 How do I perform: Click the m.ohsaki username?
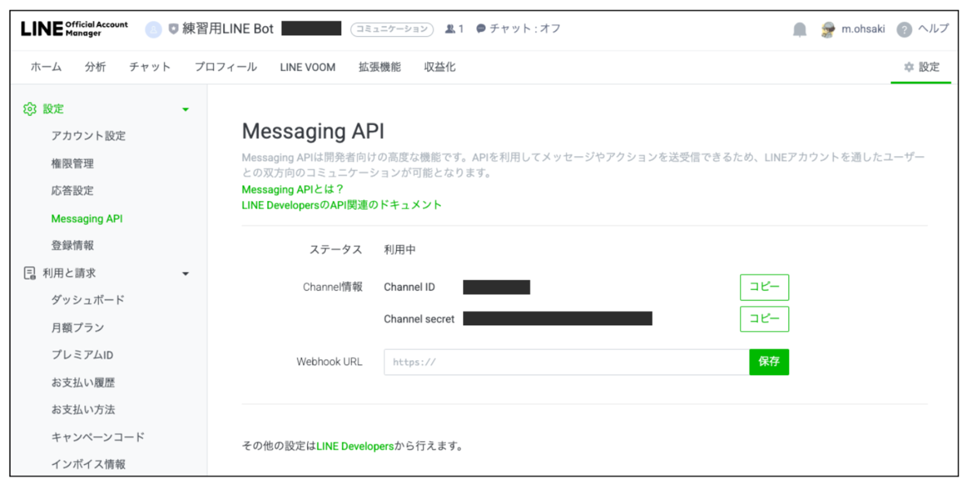862,29
